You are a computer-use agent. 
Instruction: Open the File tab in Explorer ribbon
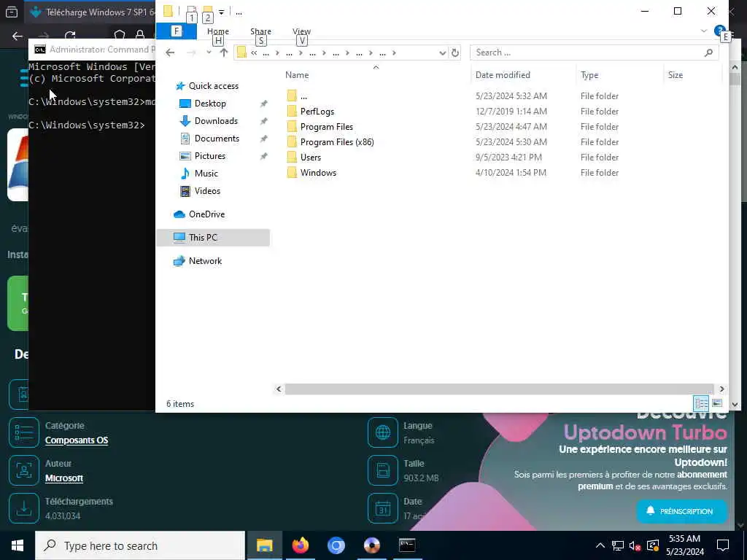pos(176,31)
